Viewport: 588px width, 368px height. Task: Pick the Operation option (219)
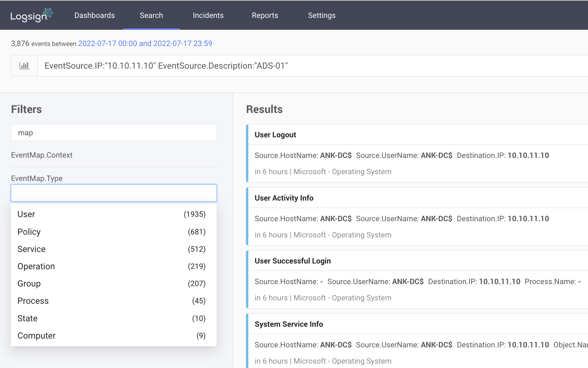point(114,266)
